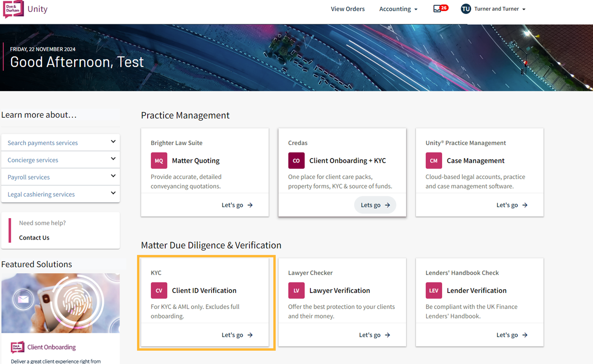
Task: Click Let's go on Client ID Verification card
Action: coord(237,335)
